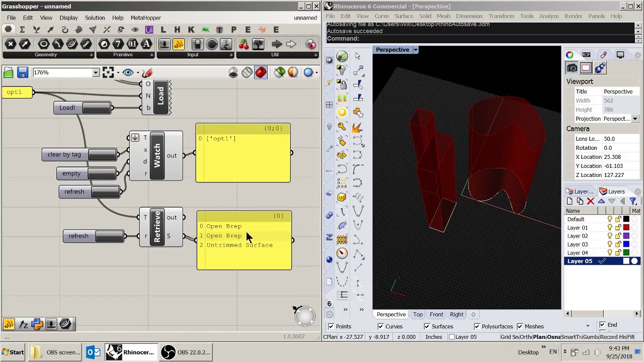644x362 pixels.
Task: Toggle the Meshes selection filter checkbox
Action: click(x=520, y=327)
